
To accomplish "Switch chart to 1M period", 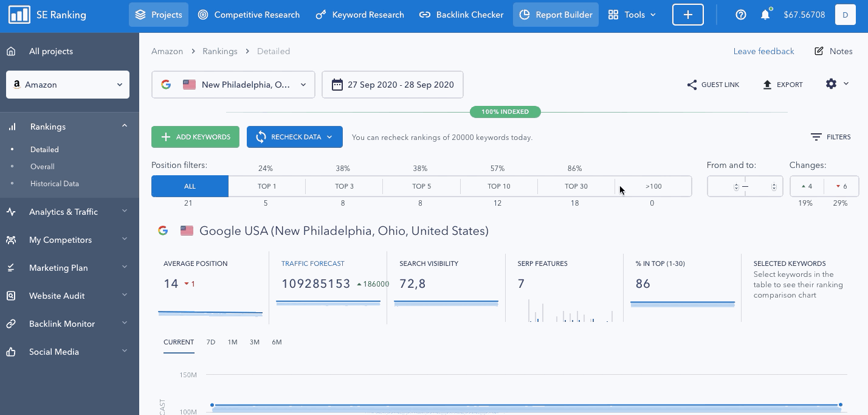I will 232,342.
